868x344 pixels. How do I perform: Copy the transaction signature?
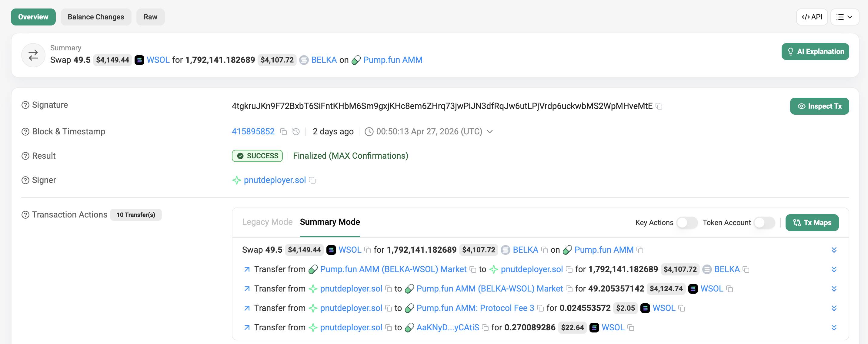click(x=659, y=106)
